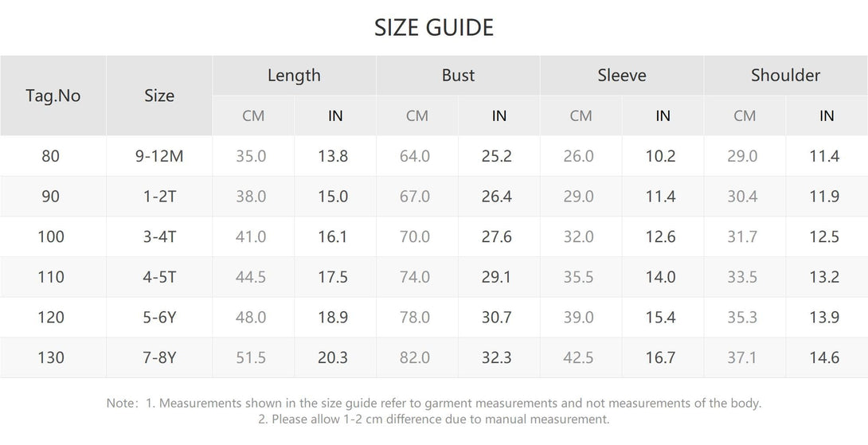This screenshot has width=868, height=445.
Task: Select the Tag.No column header
Action: point(53,96)
